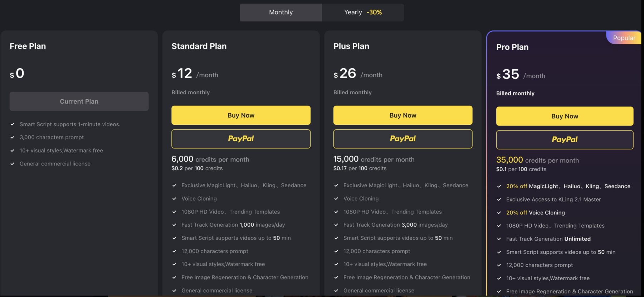This screenshot has height=297, width=644.
Task: Click checkmark beside Free Plan General commercial license
Action: 13,164
